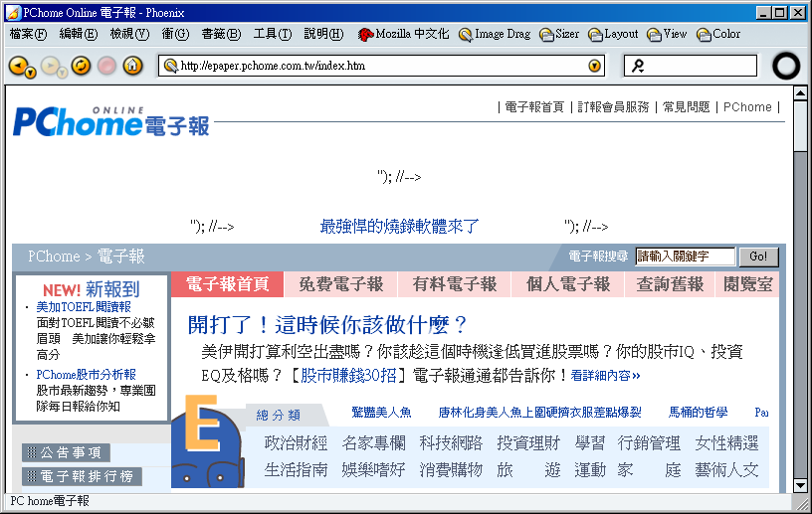This screenshot has height=514, width=812.
Task: Open the 編輯(E) menu
Action: pos(79,34)
